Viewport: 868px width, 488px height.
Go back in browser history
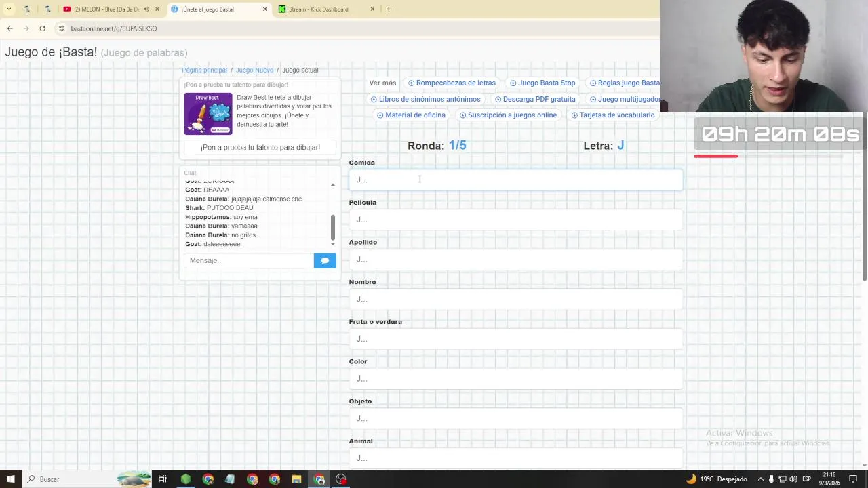(x=10, y=28)
